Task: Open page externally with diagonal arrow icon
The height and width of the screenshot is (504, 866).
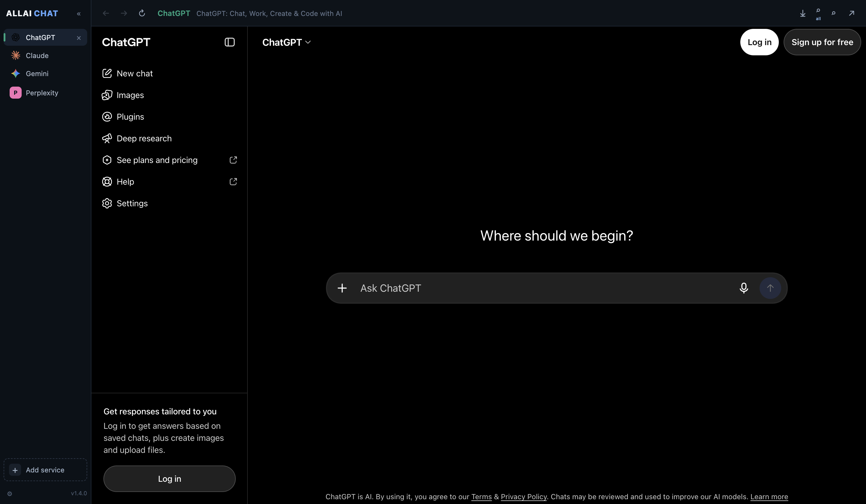Action: [x=852, y=14]
